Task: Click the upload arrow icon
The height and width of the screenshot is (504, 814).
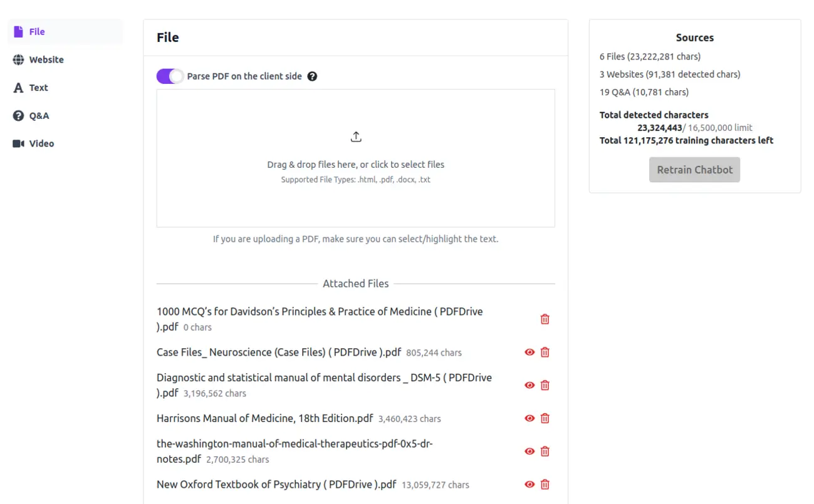Action: [x=356, y=136]
